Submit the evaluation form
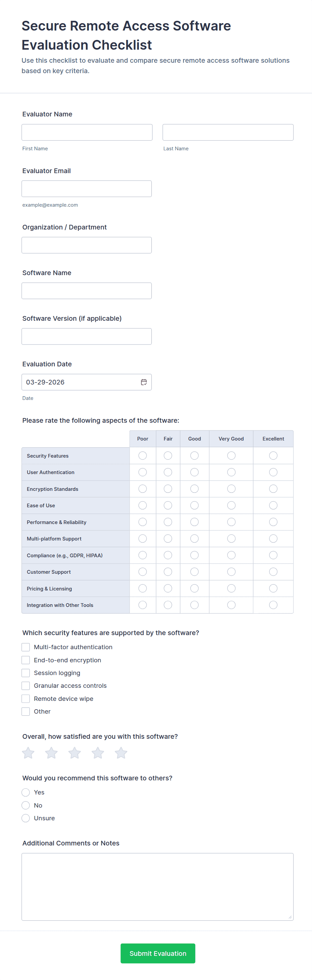 158,953
